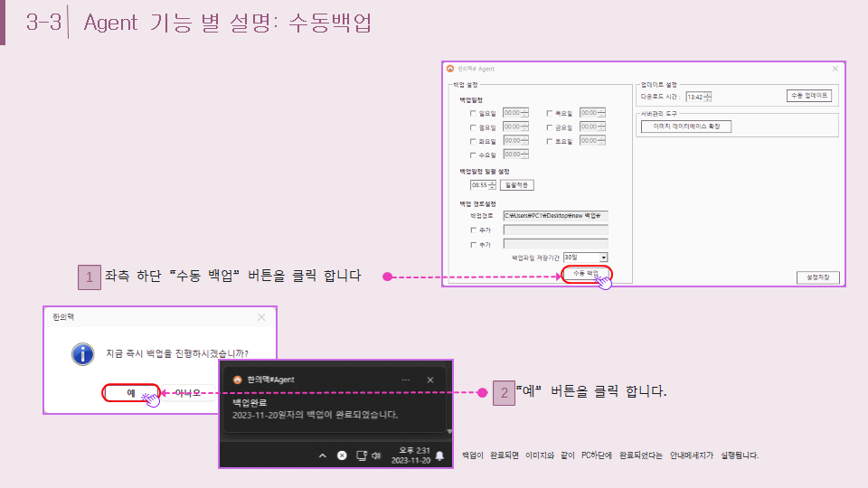Image resolution: width=868 pixels, height=488 pixels.
Task: Click the 백업경로 path input field
Action: (555, 216)
